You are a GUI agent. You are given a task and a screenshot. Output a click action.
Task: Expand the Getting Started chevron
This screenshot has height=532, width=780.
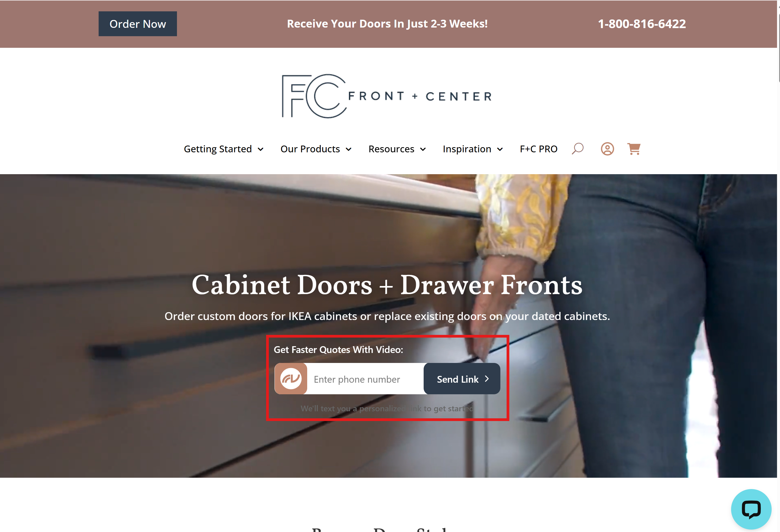pos(260,149)
